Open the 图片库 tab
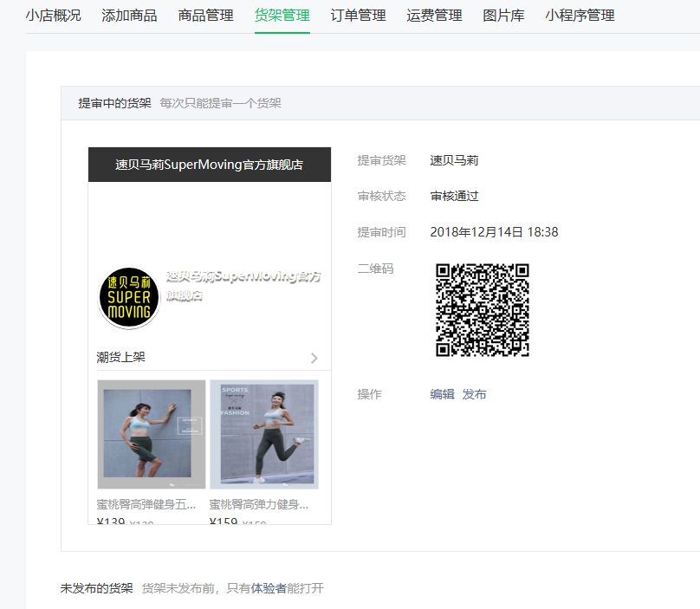This screenshot has width=700, height=609. (x=503, y=16)
